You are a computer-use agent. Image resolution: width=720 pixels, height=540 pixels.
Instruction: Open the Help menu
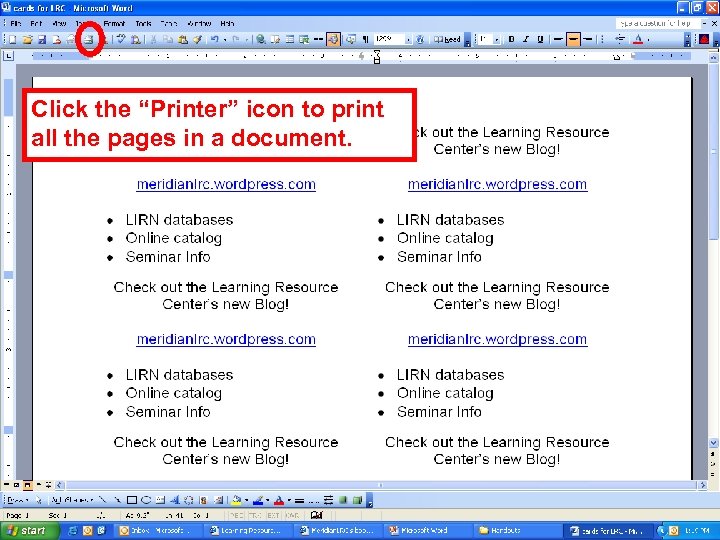[x=227, y=23]
